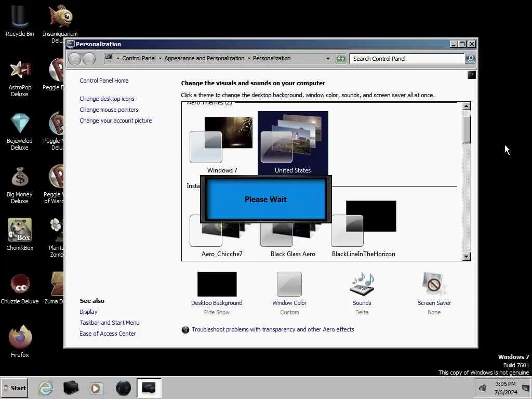532x399 pixels.
Task: Open the AstroPop Deluxe desktop icon
Action: click(x=20, y=78)
